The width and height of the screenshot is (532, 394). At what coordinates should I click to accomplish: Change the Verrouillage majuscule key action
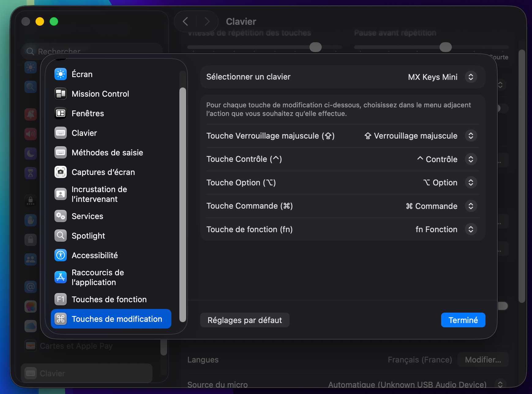tap(470, 136)
